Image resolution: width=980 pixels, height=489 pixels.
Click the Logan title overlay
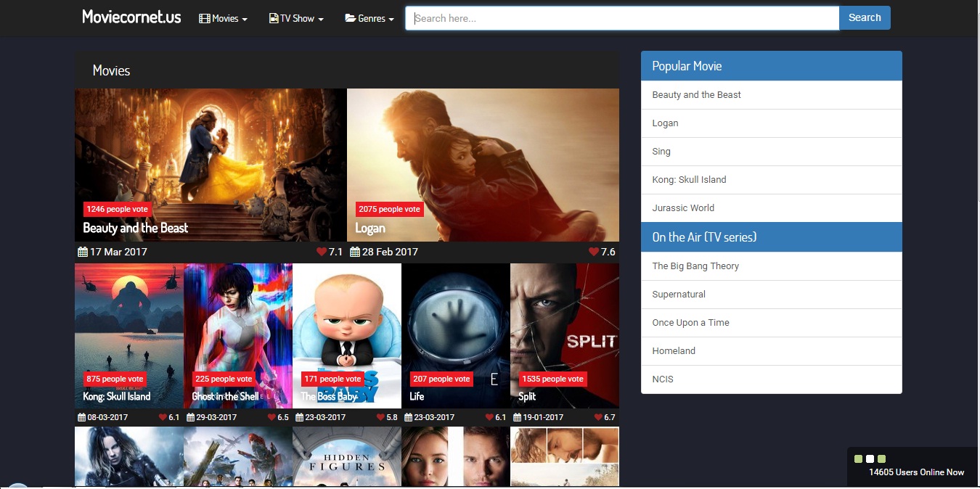(x=370, y=228)
